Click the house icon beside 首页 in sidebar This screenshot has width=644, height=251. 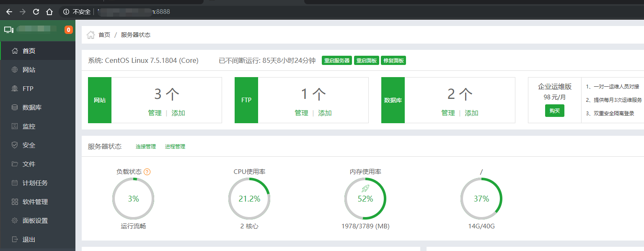click(15, 51)
